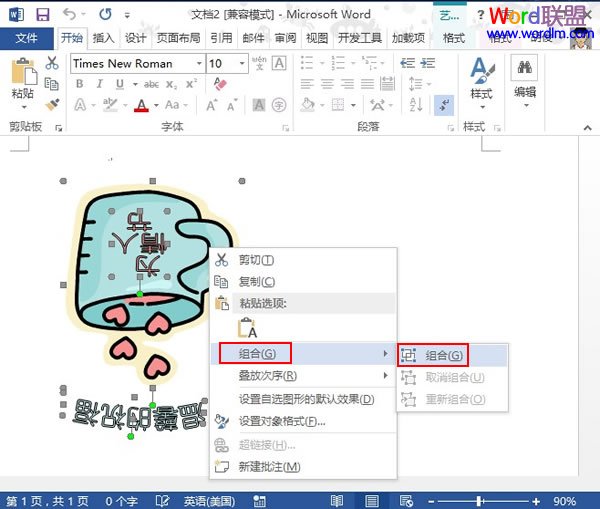Select the Format Painter brush icon
The image size is (600, 509).
[x=52, y=103]
